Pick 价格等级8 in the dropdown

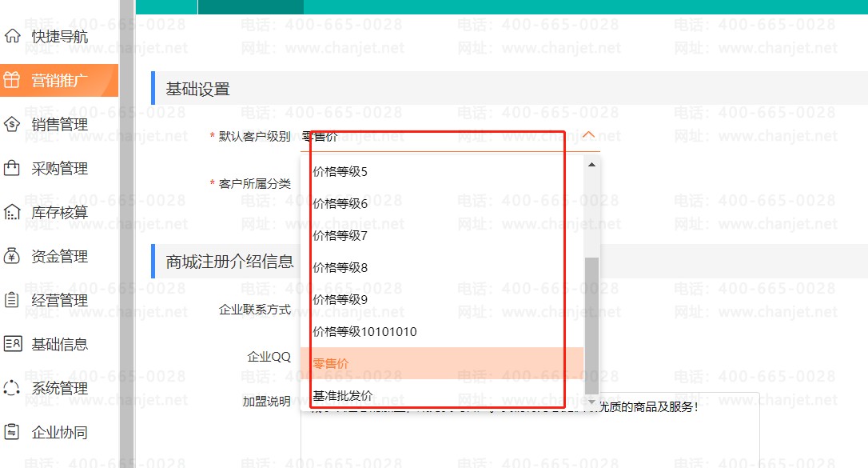point(442,268)
